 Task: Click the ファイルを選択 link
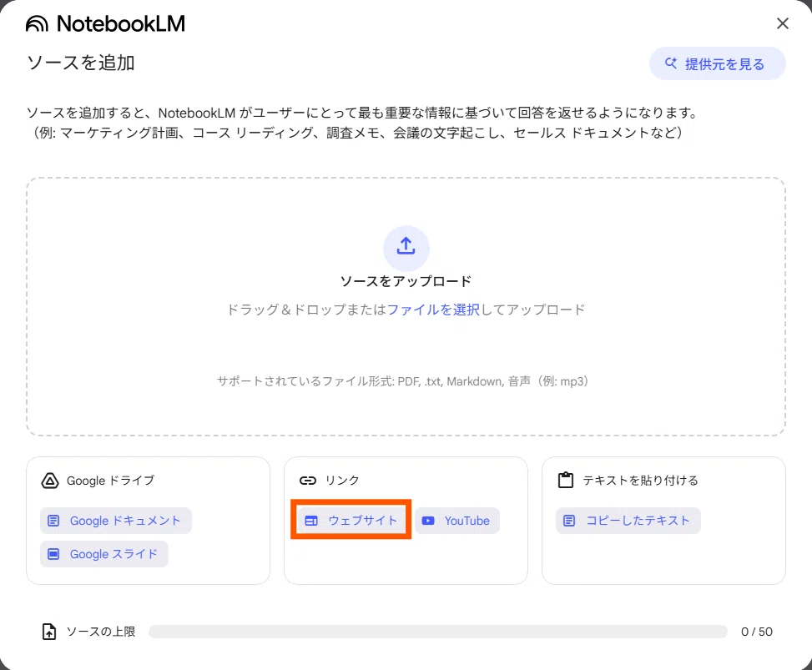[x=433, y=310]
